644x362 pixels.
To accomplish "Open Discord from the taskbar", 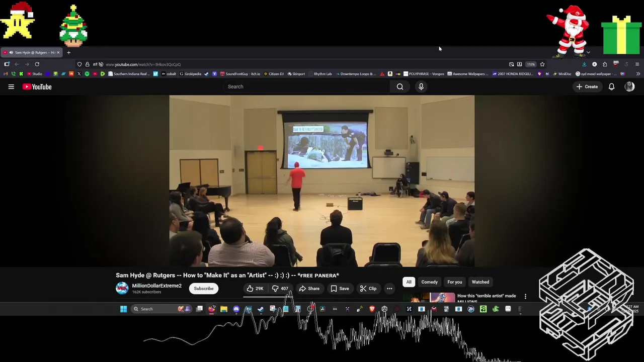I will [236, 309].
